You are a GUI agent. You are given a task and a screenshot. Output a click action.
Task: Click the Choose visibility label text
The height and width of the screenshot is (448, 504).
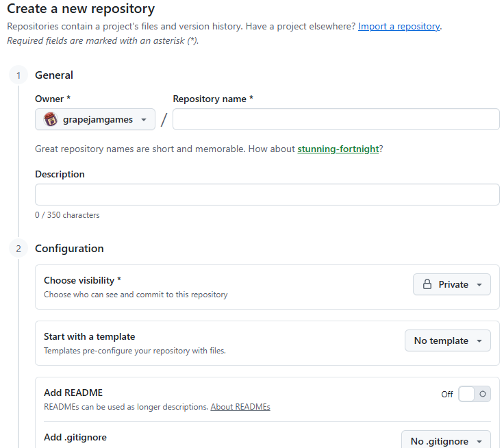click(80, 280)
